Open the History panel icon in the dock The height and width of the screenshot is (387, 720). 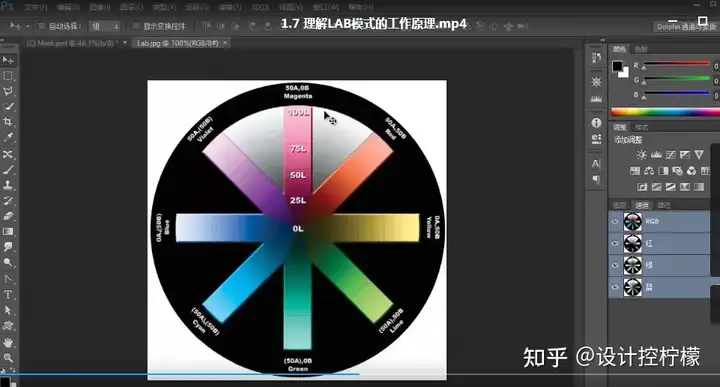click(596, 57)
